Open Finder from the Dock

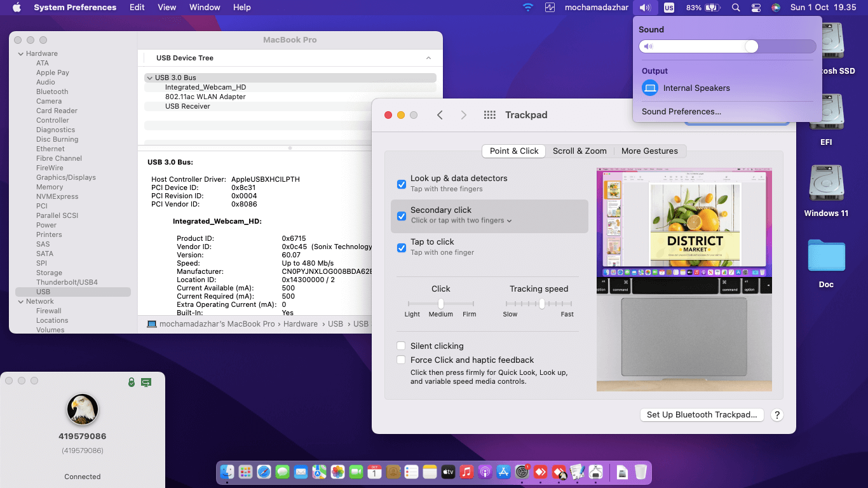(x=227, y=472)
